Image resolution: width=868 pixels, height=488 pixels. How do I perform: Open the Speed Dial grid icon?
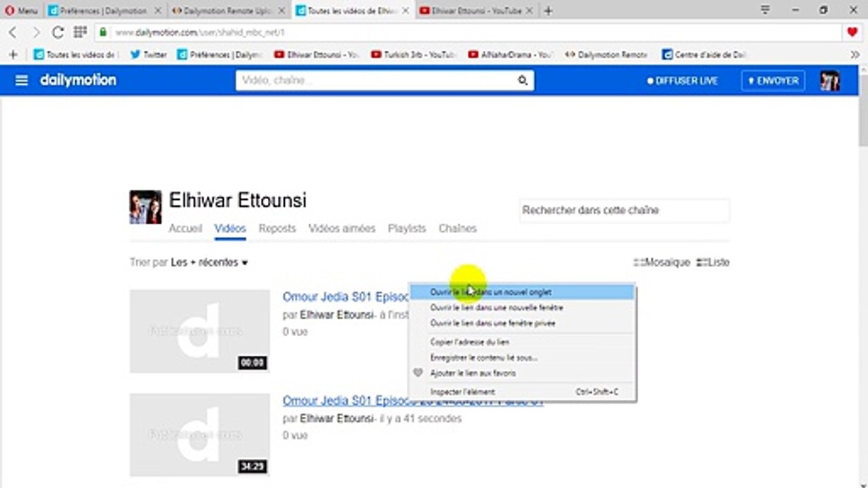(x=80, y=33)
